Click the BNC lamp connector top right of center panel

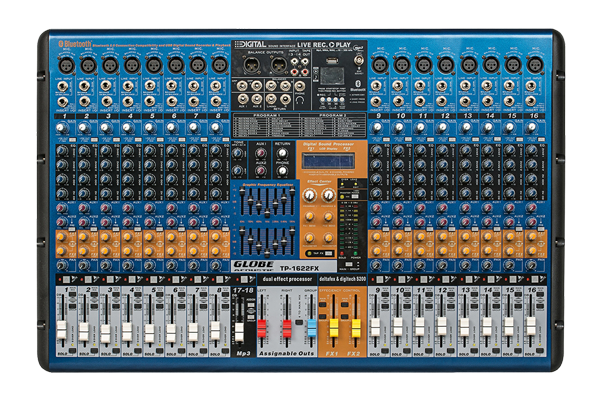coord(359,60)
